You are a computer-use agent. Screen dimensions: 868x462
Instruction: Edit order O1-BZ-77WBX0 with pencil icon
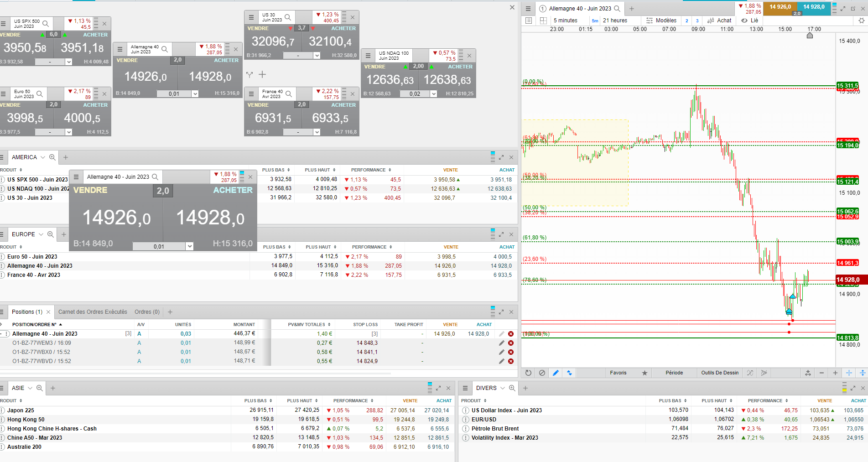(x=502, y=352)
